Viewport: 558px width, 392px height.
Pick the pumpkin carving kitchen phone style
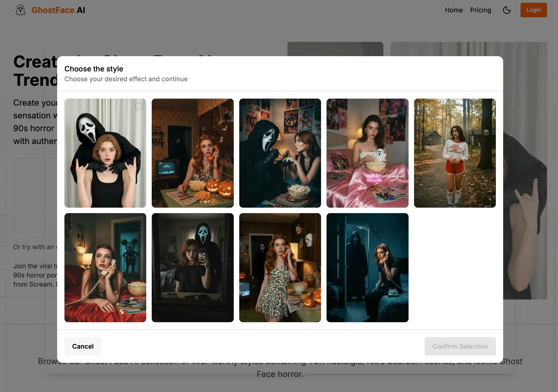click(192, 153)
